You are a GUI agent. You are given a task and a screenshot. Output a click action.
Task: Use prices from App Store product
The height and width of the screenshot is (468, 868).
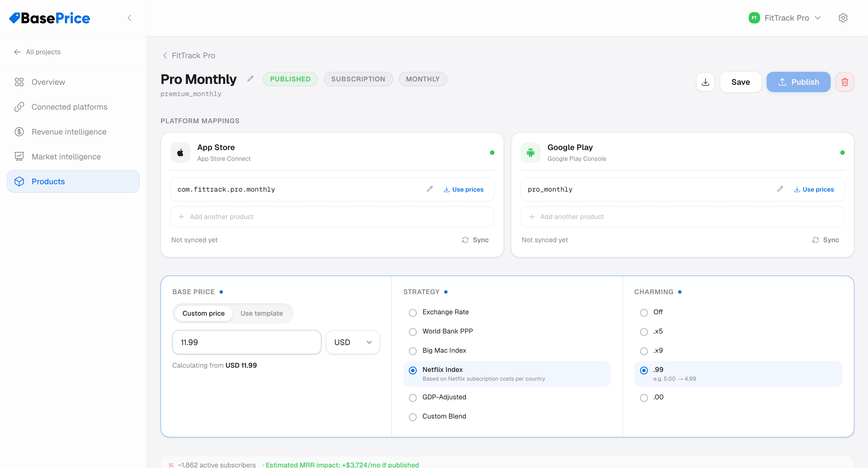pyautogui.click(x=463, y=189)
